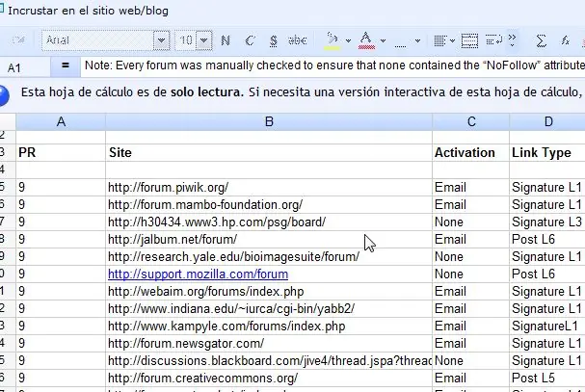Click 'Signature L3' in hp.com row
This screenshot has height=392, width=585.
[546, 222]
